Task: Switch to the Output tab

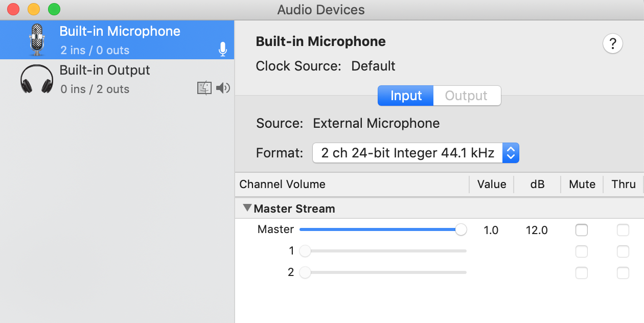Action: (466, 96)
